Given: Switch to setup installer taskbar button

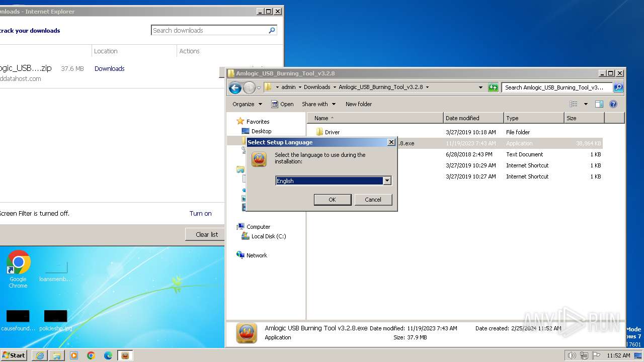Looking at the screenshot, I should coord(125,355).
